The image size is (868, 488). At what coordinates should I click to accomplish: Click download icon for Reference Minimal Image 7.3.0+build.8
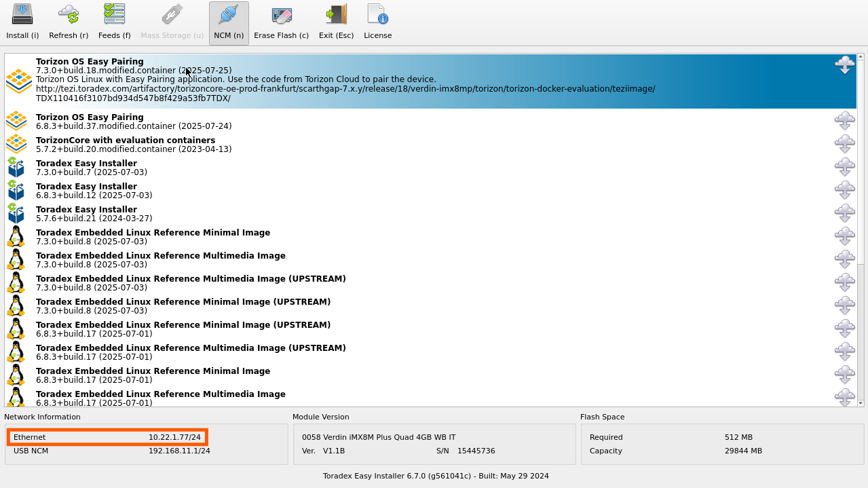click(845, 236)
